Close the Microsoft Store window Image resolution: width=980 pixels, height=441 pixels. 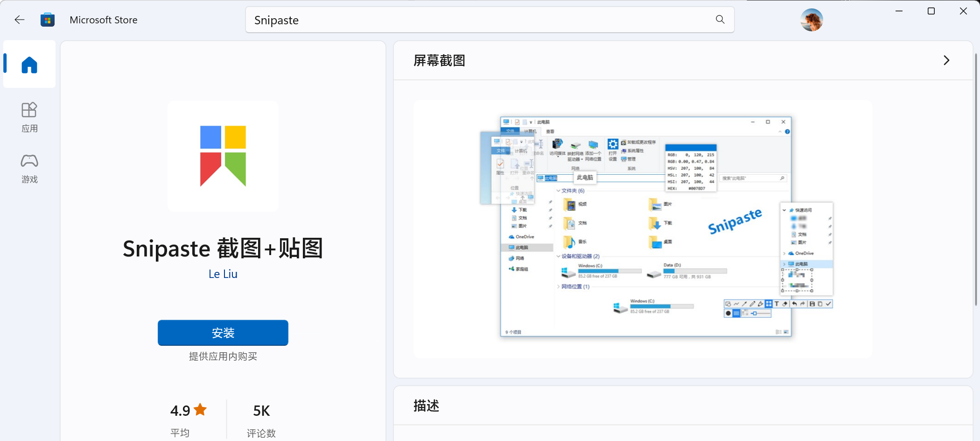(x=963, y=11)
